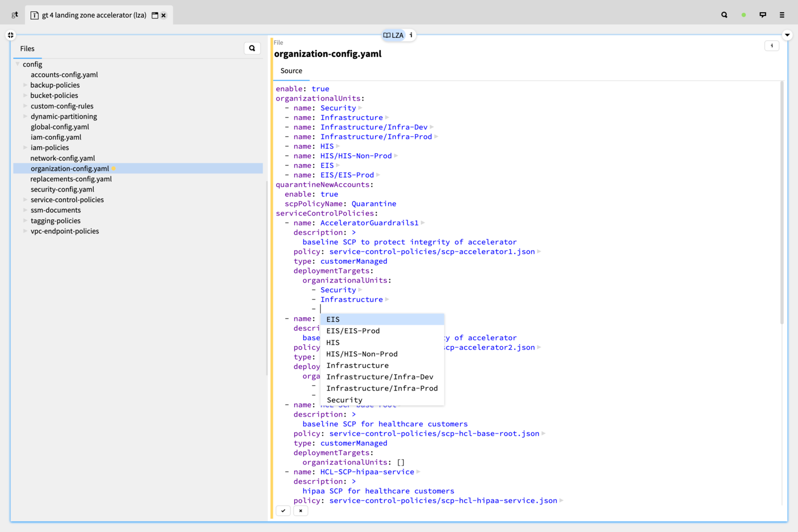Follow the scp-hcl-hipaa-service.json link arrow

pyautogui.click(x=561, y=501)
